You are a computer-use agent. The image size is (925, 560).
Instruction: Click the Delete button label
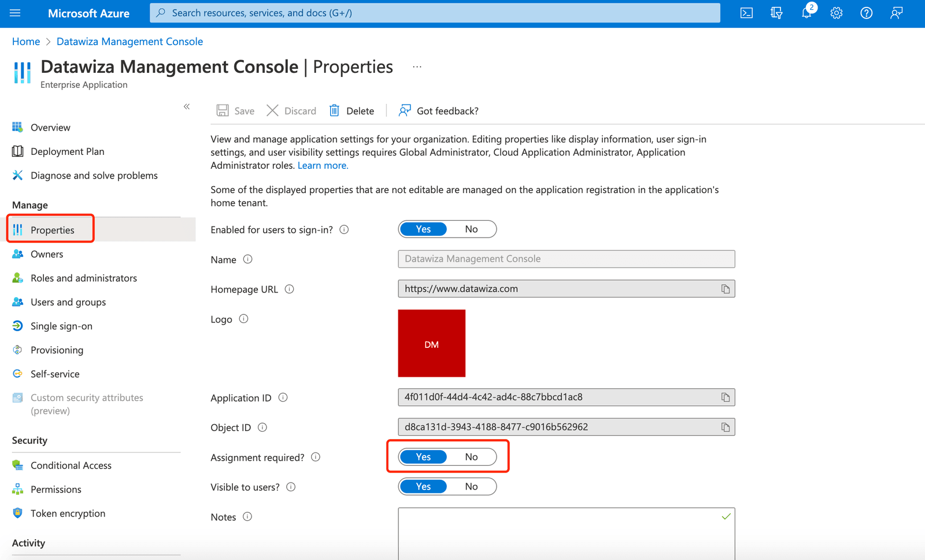360,111
